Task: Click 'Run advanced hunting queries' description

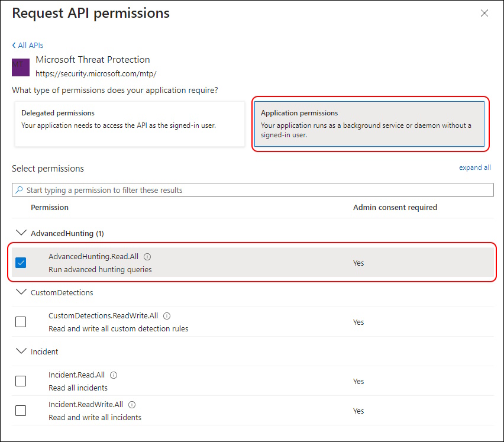Action: point(100,269)
